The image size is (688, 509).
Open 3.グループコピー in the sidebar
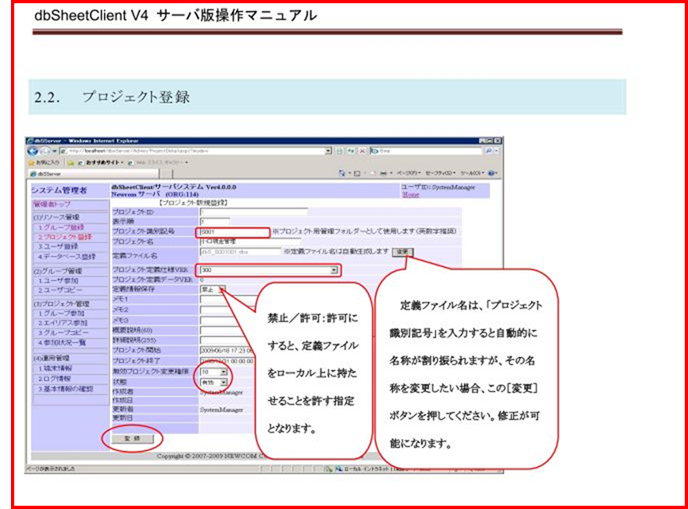(x=63, y=333)
